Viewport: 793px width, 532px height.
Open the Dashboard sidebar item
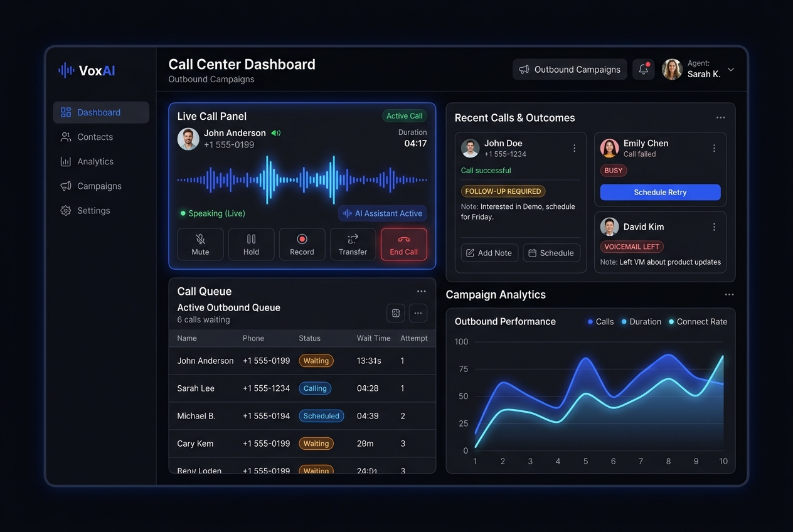point(101,112)
